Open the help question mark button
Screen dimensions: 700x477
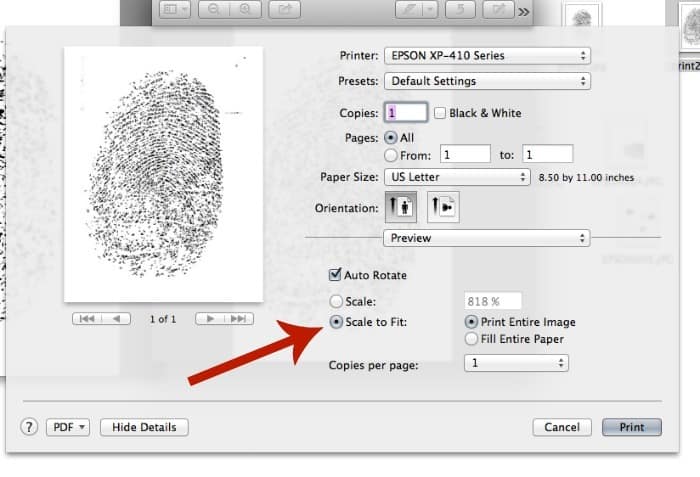coord(29,427)
